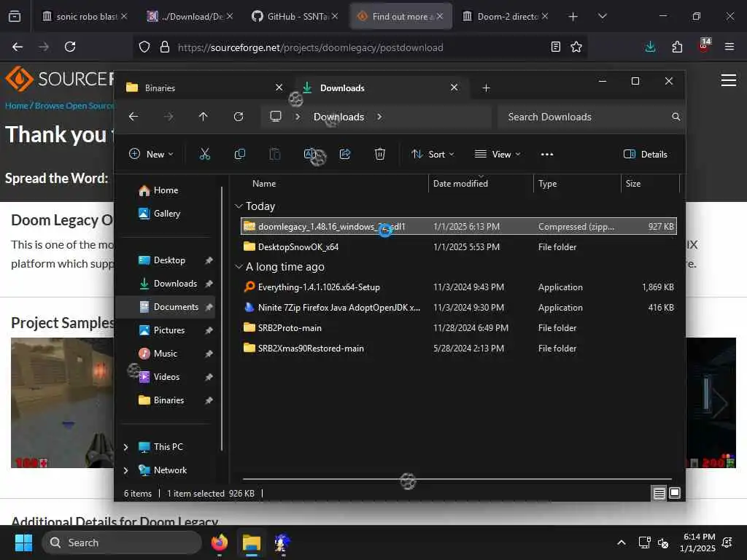Click the Cut scissors icon in Explorer toolbar
The width and height of the screenshot is (747, 560).
point(204,154)
